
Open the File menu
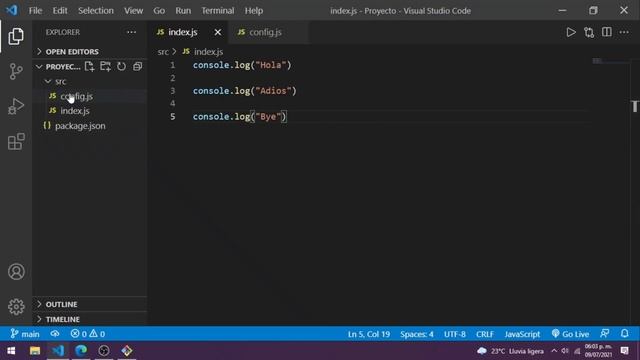coord(35,11)
